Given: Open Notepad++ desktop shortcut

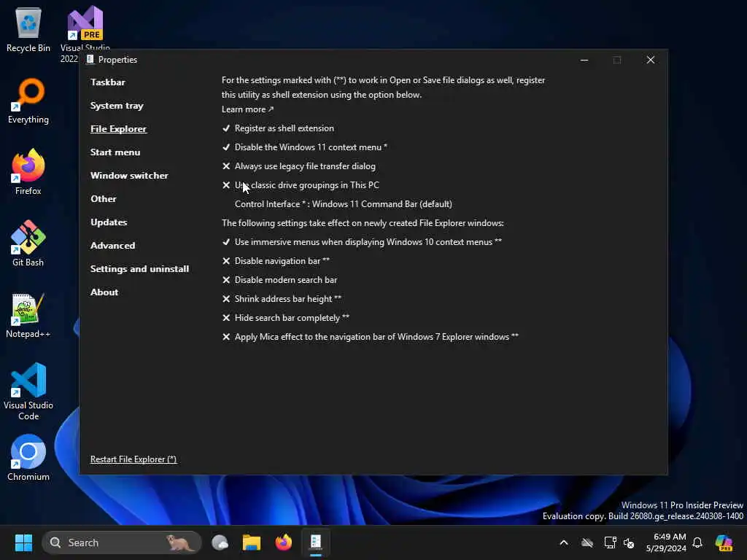Looking at the screenshot, I should 28,315.
